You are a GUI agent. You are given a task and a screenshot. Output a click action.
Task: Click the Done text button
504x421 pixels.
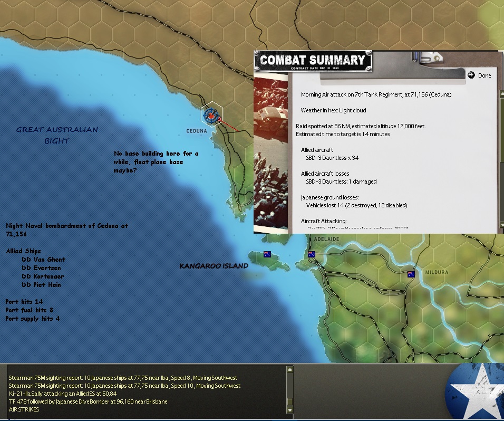pyautogui.click(x=484, y=75)
